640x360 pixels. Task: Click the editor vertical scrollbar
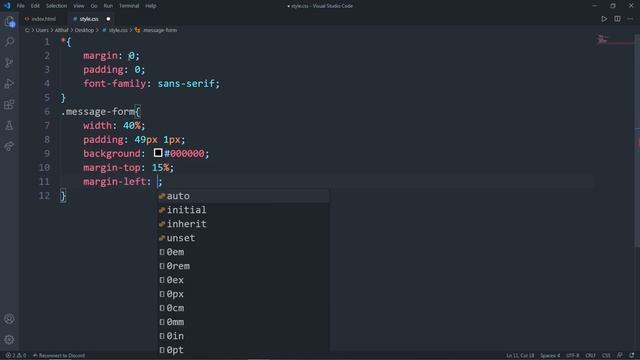(x=637, y=141)
